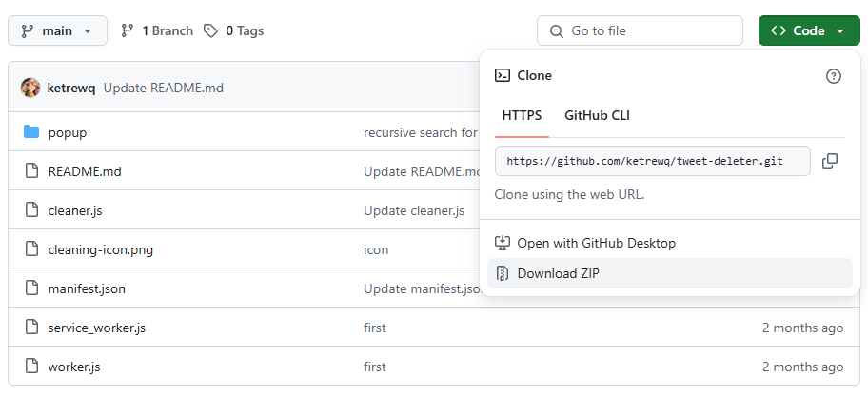This screenshot has width=868, height=397.
Task: Open the first commit message for worker.js
Action: pos(375,367)
